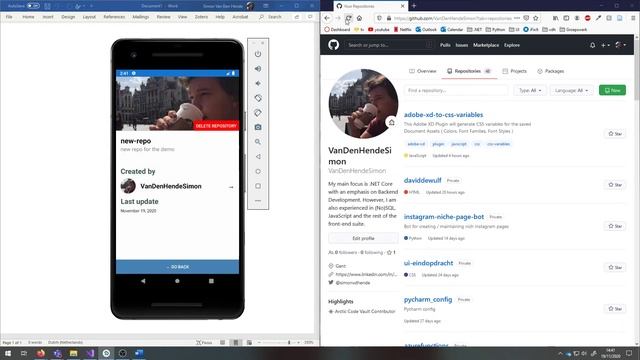Tap Android home navigation button on phone
The width and height of the screenshot is (640, 360).
click(x=177, y=281)
